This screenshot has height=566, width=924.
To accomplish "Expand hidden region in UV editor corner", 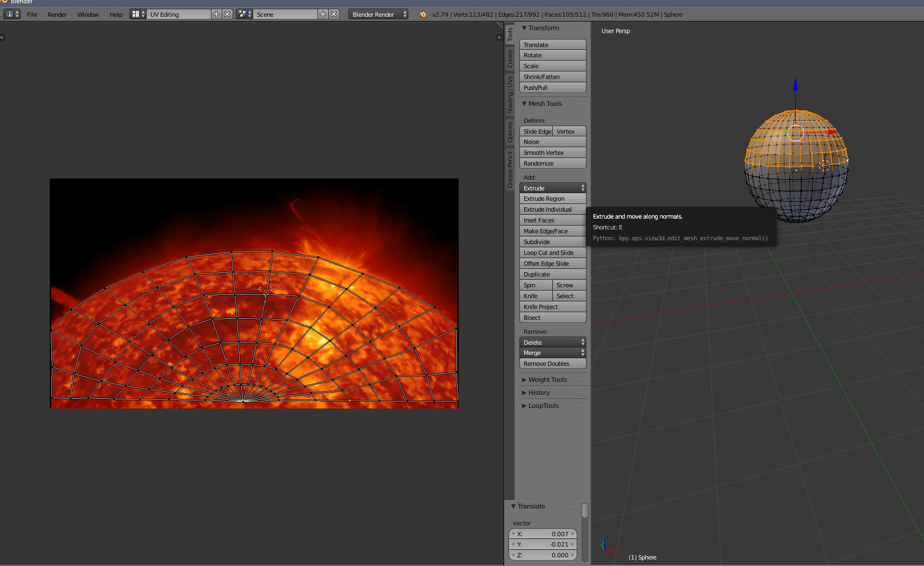I will pyautogui.click(x=2, y=37).
